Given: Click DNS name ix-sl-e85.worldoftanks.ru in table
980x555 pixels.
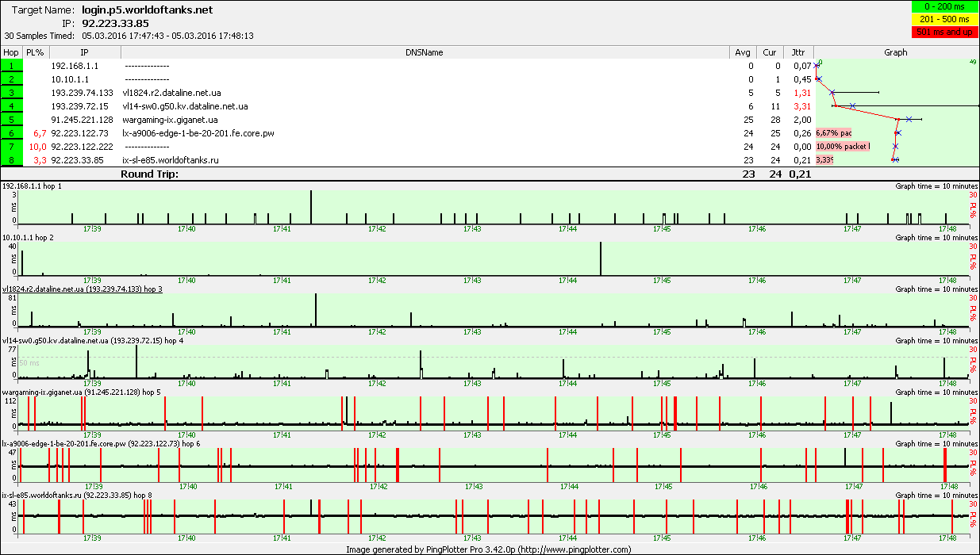Looking at the screenshot, I should coord(172,160).
